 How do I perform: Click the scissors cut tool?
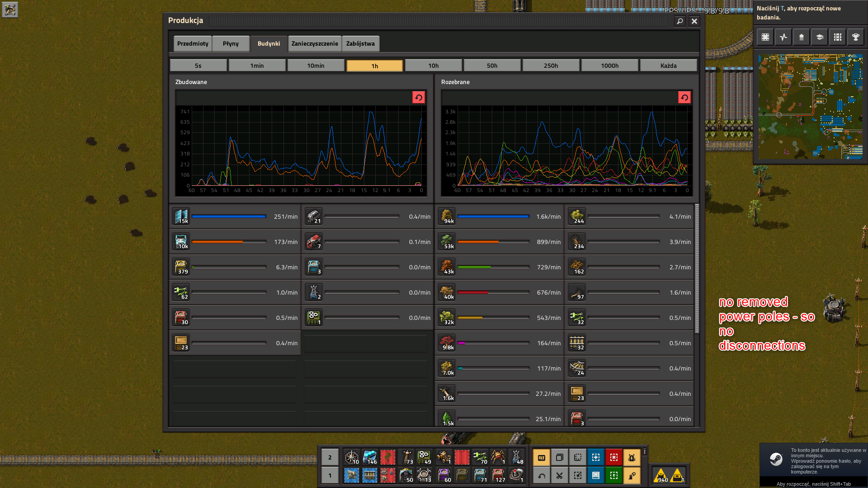point(559,475)
